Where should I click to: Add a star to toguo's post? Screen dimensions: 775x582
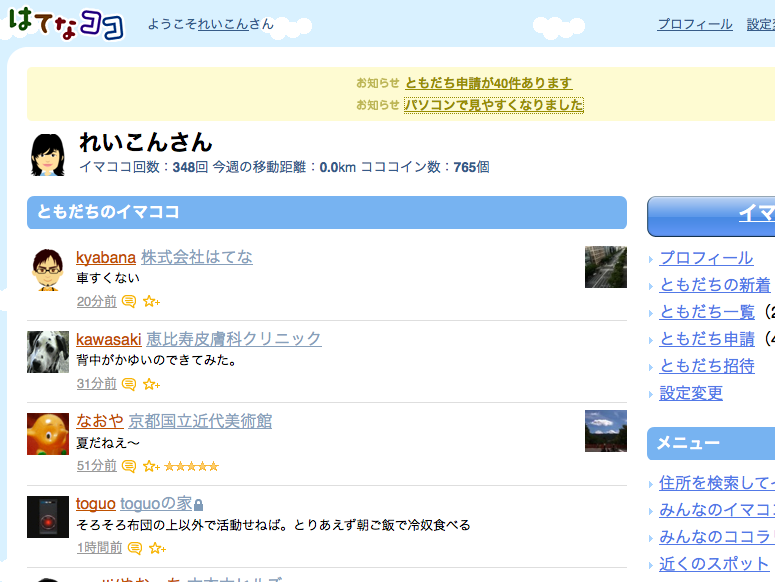[157, 548]
